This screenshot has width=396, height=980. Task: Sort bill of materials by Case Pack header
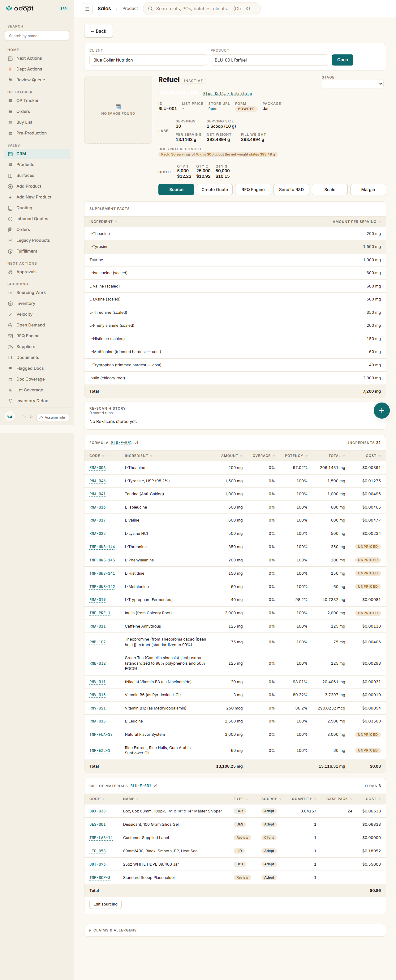pyautogui.click(x=339, y=799)
